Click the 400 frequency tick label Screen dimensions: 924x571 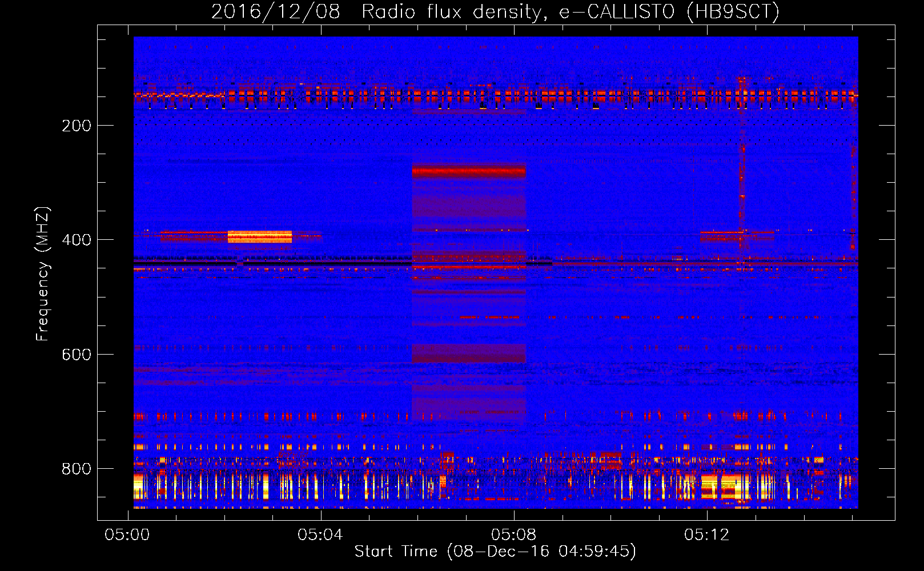click(77, 240)
